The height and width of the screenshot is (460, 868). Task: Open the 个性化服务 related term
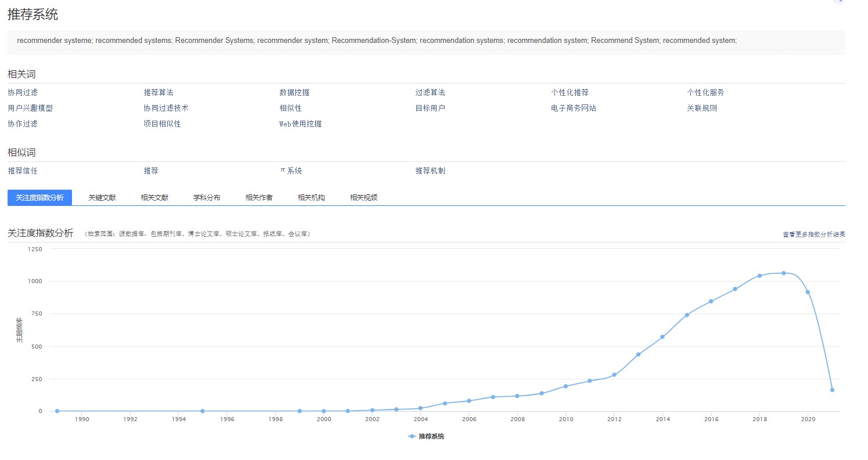click(x=705, y=92)
